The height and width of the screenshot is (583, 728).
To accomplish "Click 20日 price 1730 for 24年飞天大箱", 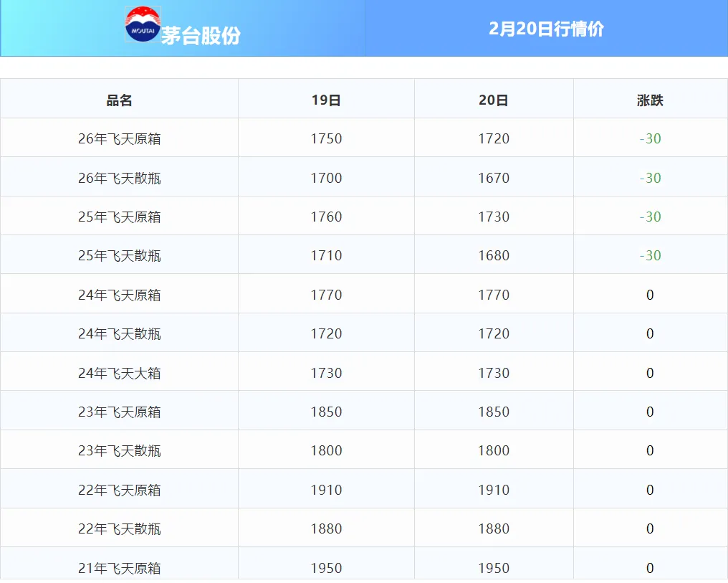I will tap(494, 373).
